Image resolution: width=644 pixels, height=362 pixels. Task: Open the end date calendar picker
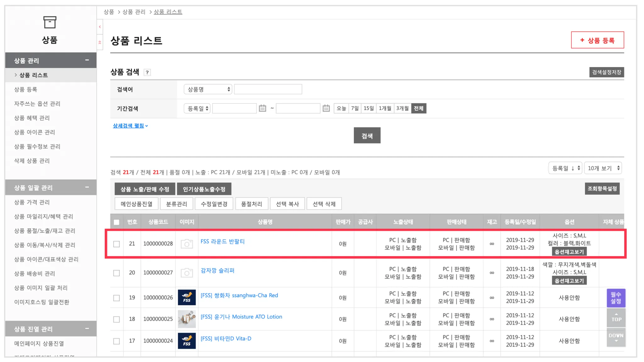(326, 109)
